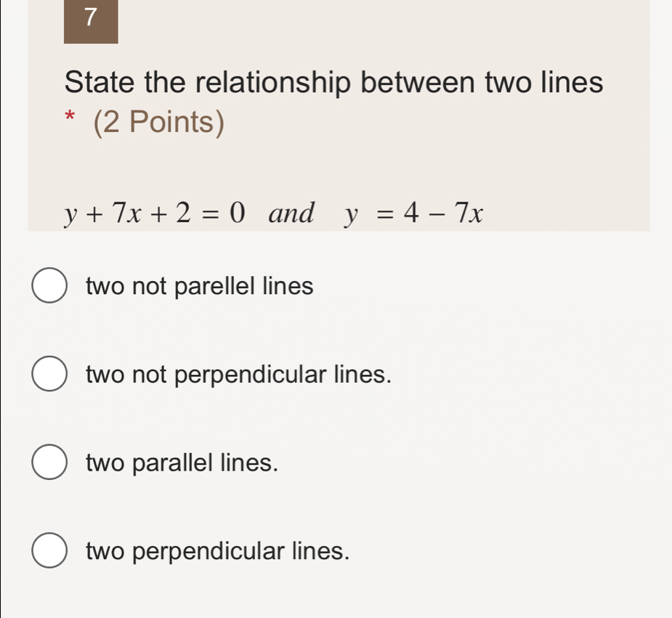Click the brown header block above the question
Screen dimensions: 672x618
(x=90, y=20)
